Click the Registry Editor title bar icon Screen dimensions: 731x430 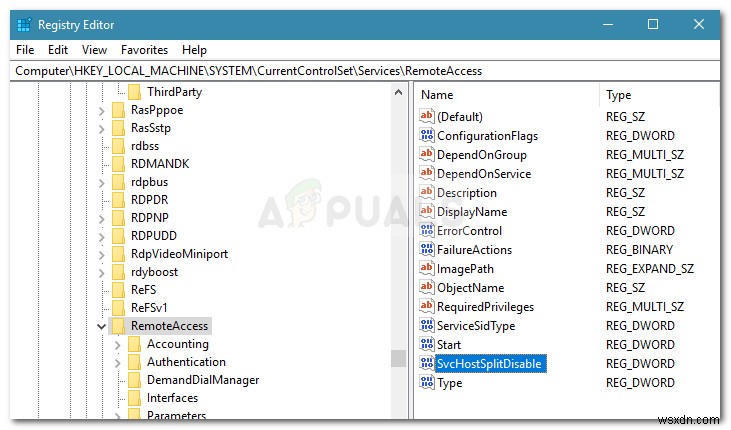coord(24,25)
